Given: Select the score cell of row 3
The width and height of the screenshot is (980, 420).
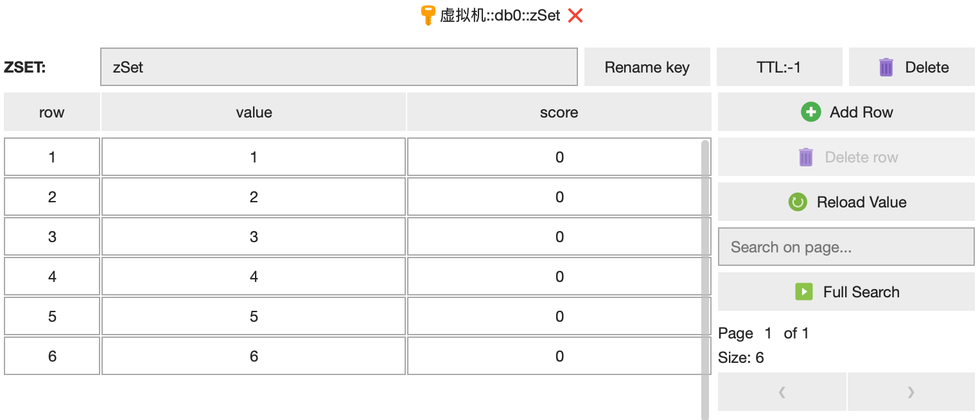Looking at the screenshot, I should (557, 236).
